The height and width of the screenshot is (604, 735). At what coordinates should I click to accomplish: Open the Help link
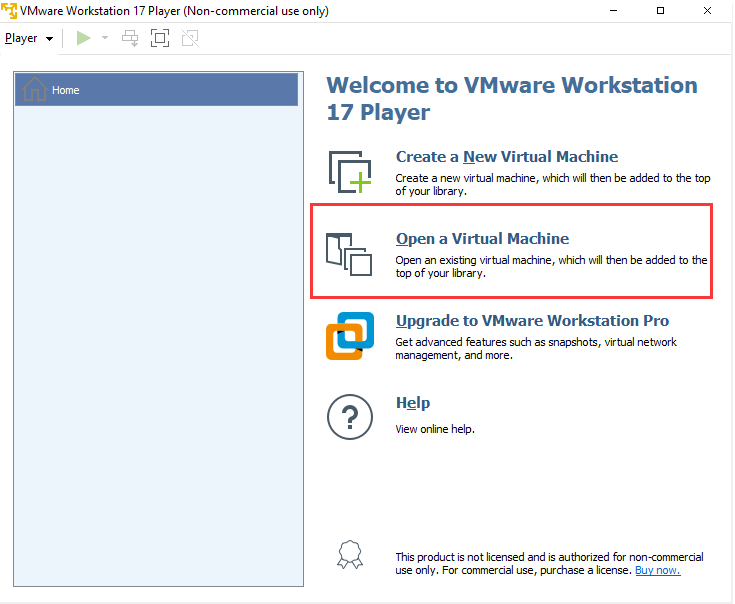click(412, 403)
